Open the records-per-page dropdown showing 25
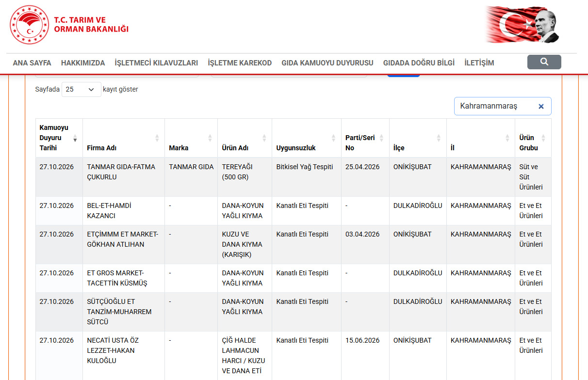Screen dimensions: 588x380 [x=82, y=89]
